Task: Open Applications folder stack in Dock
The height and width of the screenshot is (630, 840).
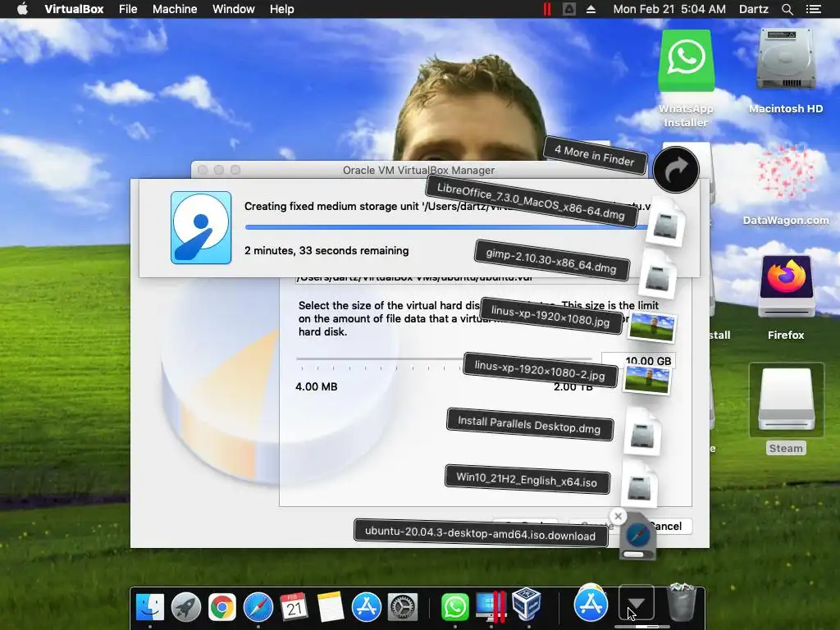Action: click(x=591, y=604)
